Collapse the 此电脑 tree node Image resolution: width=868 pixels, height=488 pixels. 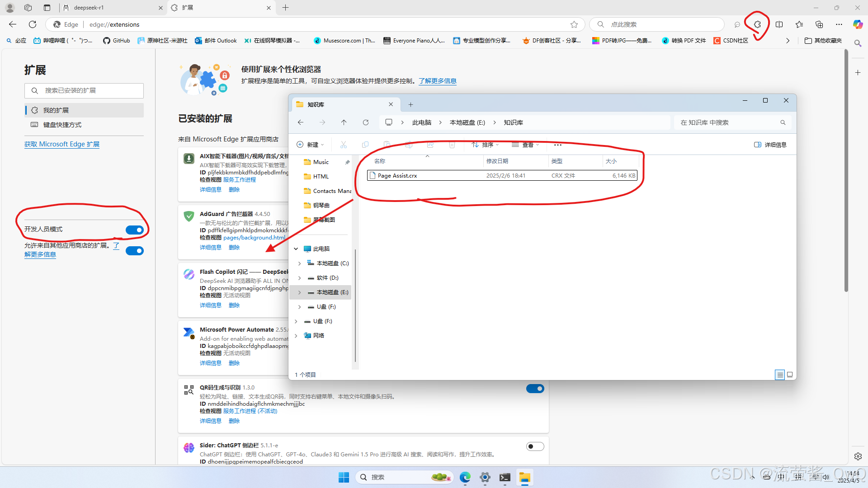(x=296, y=249)
